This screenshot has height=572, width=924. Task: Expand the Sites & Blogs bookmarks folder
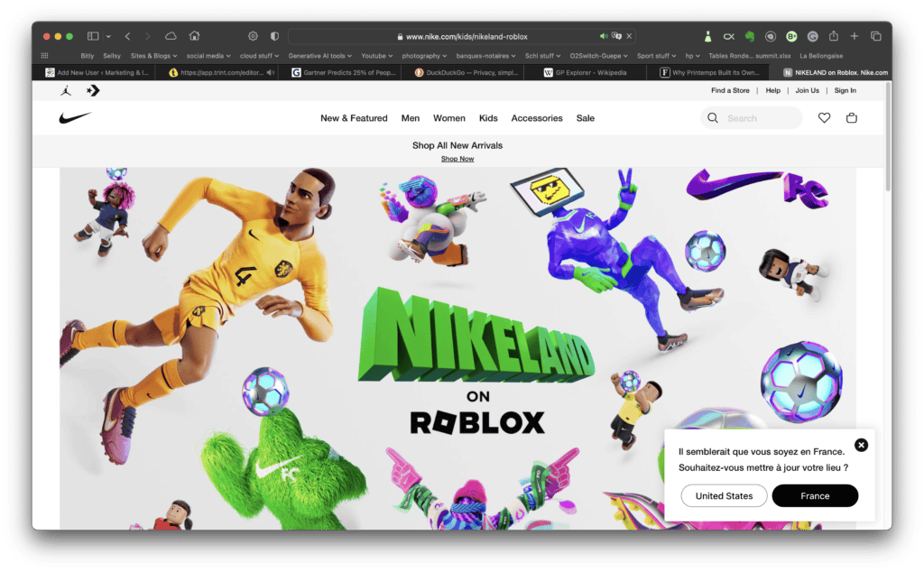point(153,56)
